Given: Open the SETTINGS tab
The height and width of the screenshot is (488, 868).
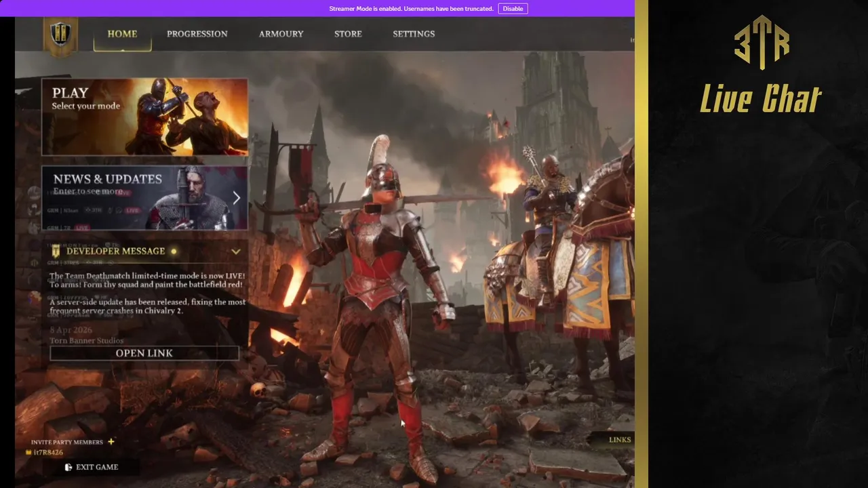Looking at the screenshot, I should click(414, 34).
